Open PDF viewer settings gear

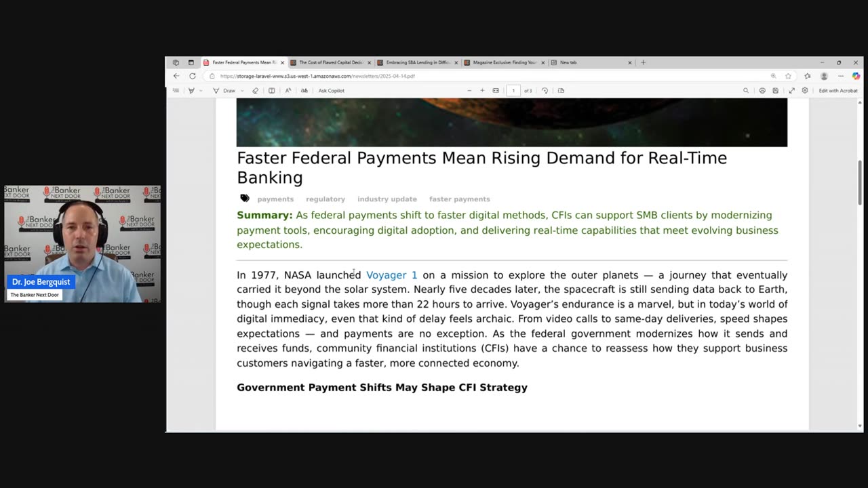click(805, 90)
